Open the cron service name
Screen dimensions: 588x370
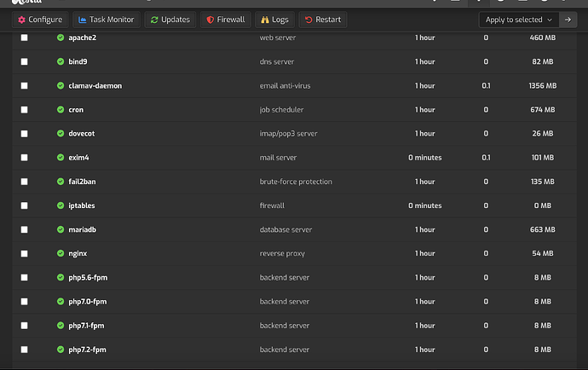(x=76, y=110)
